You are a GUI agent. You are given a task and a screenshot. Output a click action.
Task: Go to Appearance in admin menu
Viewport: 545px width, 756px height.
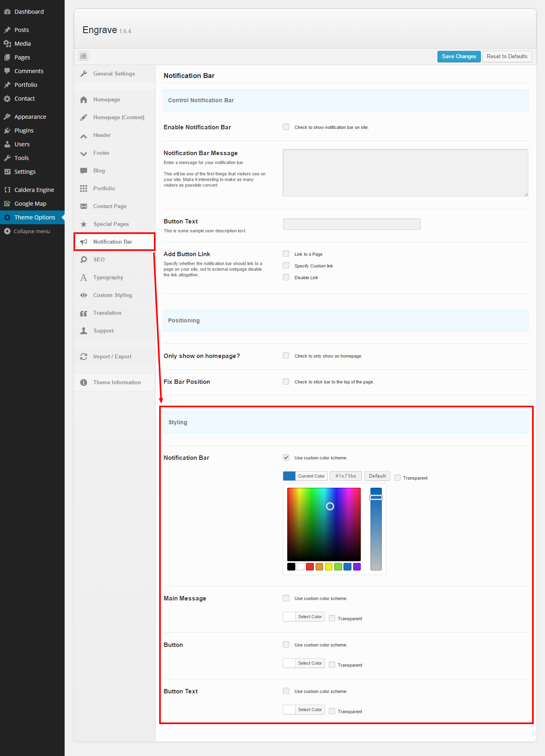30,117
